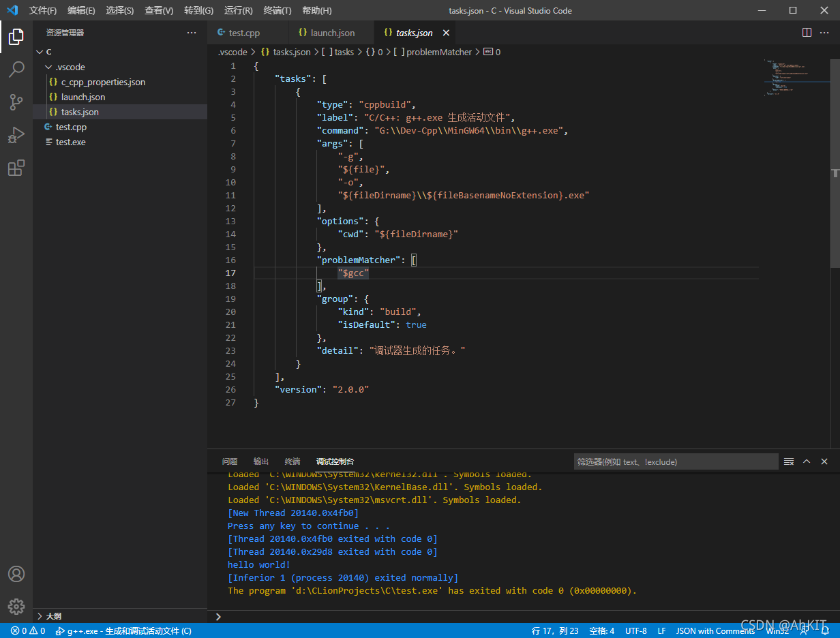Click the UTF-8 encoding status item
The height and width of the screenshot is (638, 840).
(x=635, y=631)
